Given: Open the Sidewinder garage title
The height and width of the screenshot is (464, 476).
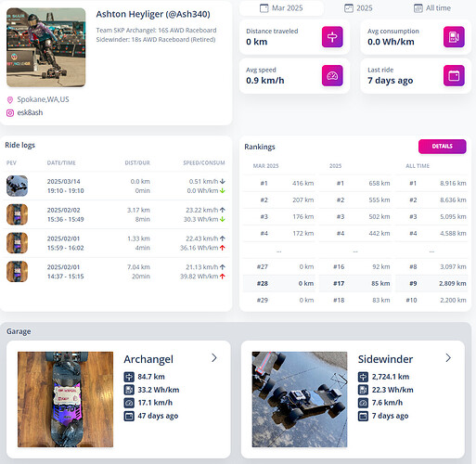Looking at the screenshot, I should [385, 359].
